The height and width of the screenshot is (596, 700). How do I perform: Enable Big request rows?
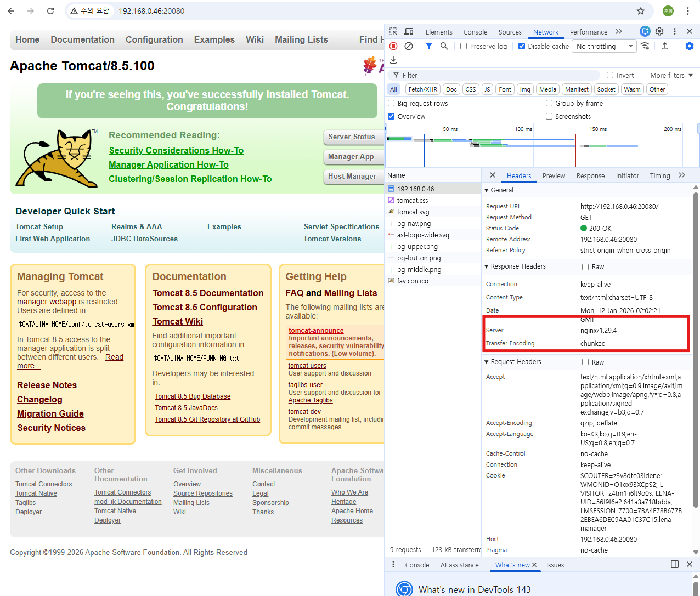391,103
